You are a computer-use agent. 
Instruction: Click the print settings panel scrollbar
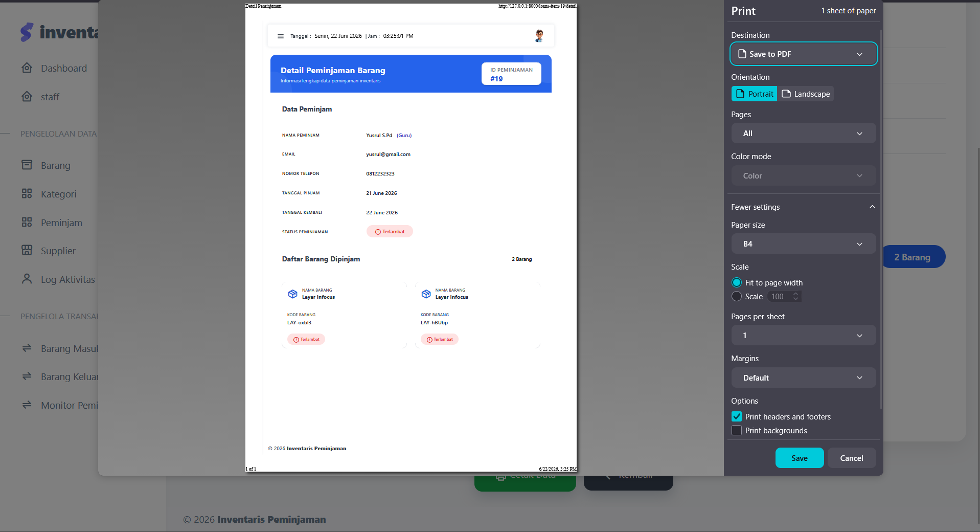[x=881, y=219]
